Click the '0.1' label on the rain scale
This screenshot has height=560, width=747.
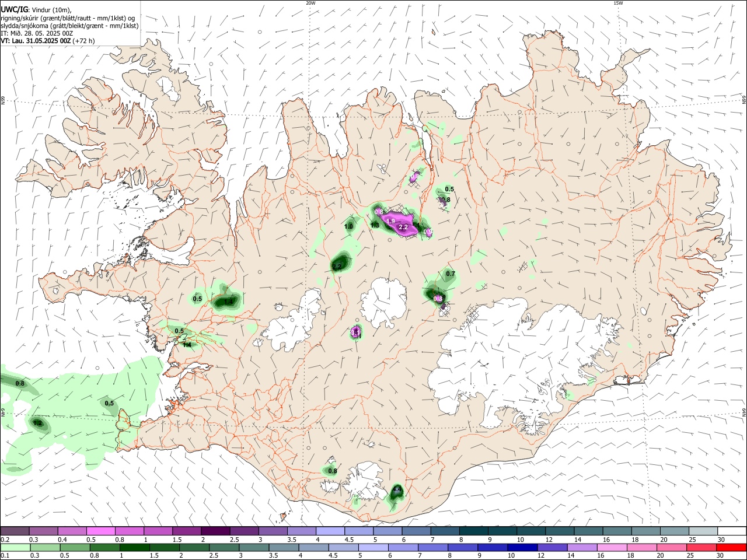coord(5,556)
